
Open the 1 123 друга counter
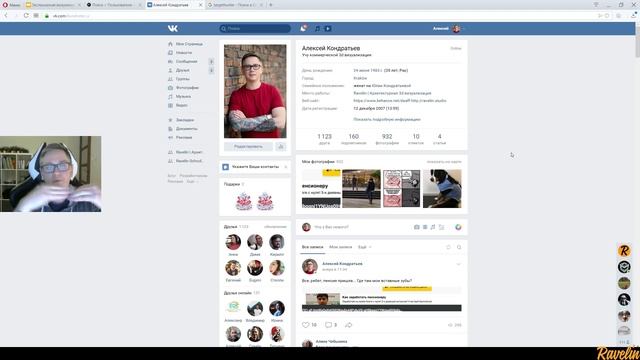(x=324, y=139)
